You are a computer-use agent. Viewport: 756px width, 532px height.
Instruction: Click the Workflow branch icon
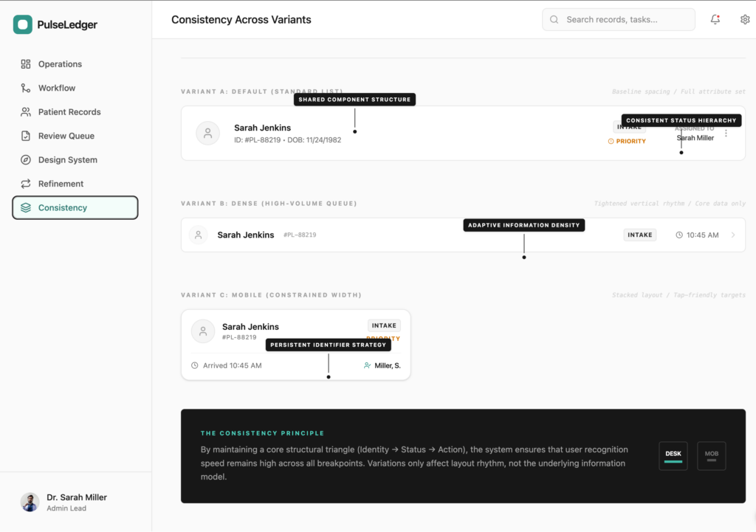26,88
